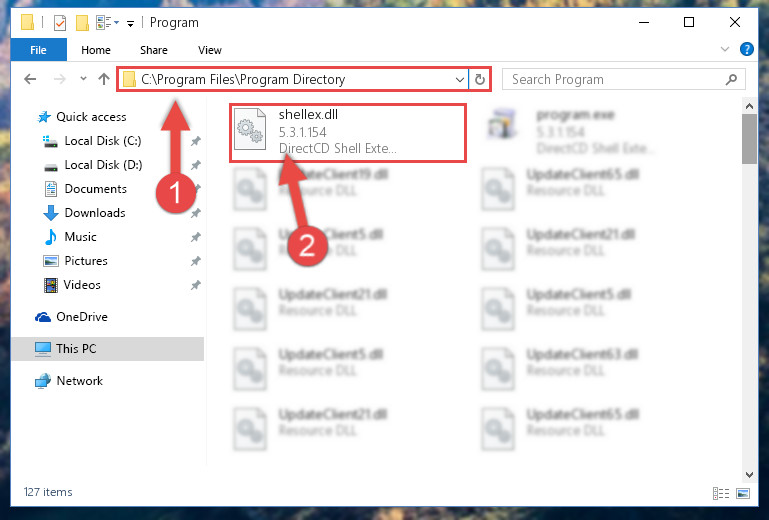Toggle the pin beside Local Disk (C:)
This screenshot has height=520, width=769.
pyautogui.click(x=195, y=141)
